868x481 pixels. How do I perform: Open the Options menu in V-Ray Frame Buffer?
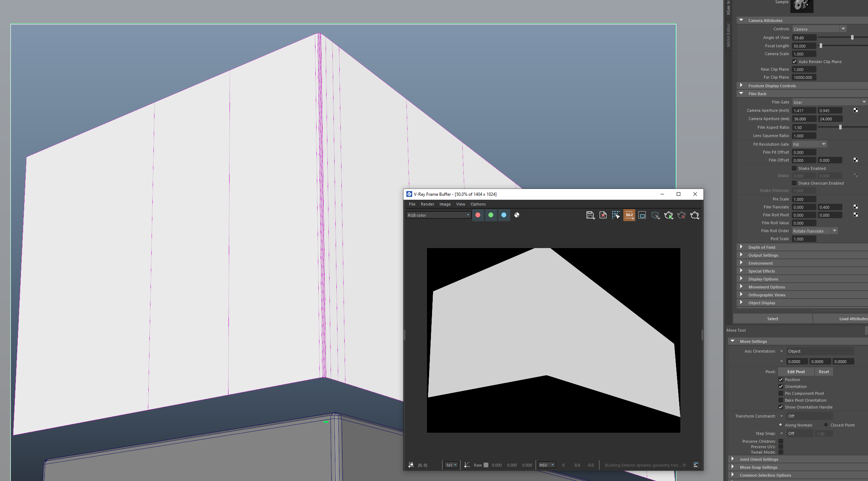[x=478, y=204]
